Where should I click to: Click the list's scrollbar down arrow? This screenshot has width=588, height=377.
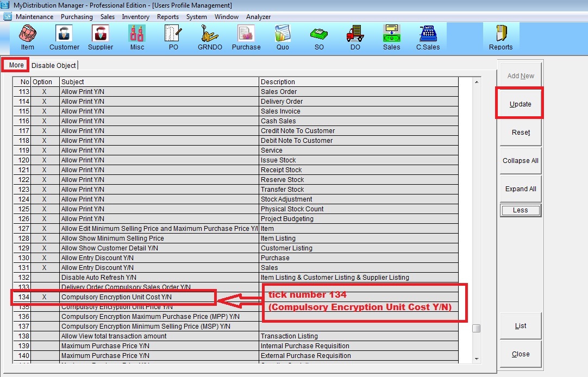(x=477, y=359)
